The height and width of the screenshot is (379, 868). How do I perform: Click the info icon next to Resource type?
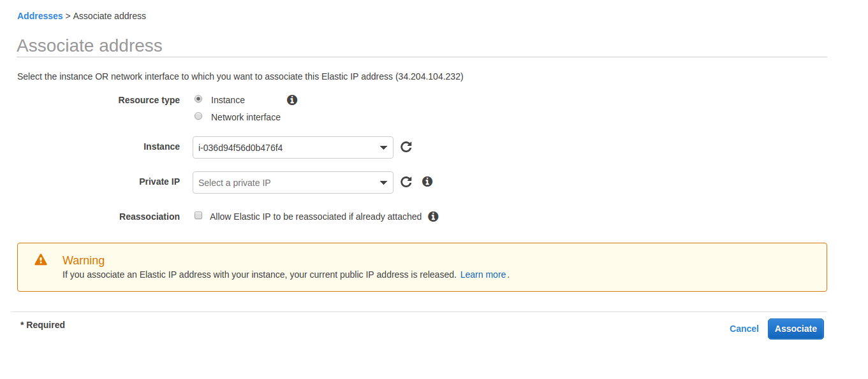pos(292,100)
